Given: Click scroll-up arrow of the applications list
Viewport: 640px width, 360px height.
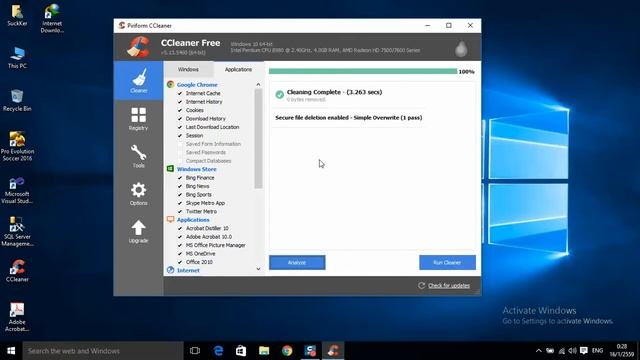Looking at the screenshot, I should pyautogui.click(x=258, y=84).
